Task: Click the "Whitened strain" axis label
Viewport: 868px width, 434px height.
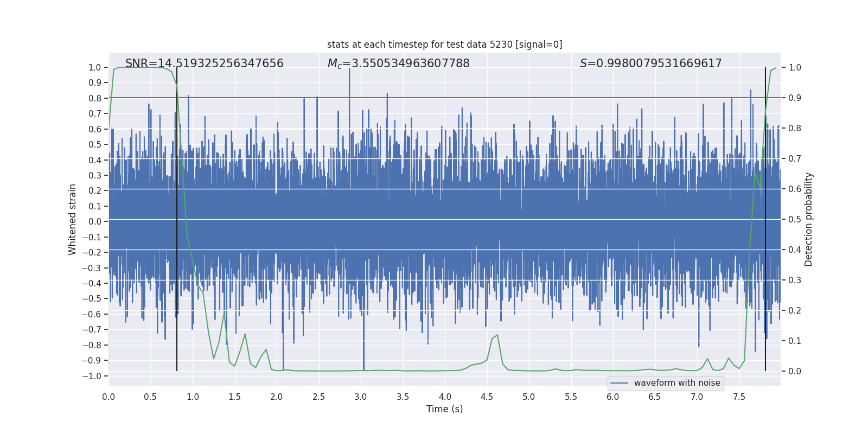Action: tap(73, 219)
